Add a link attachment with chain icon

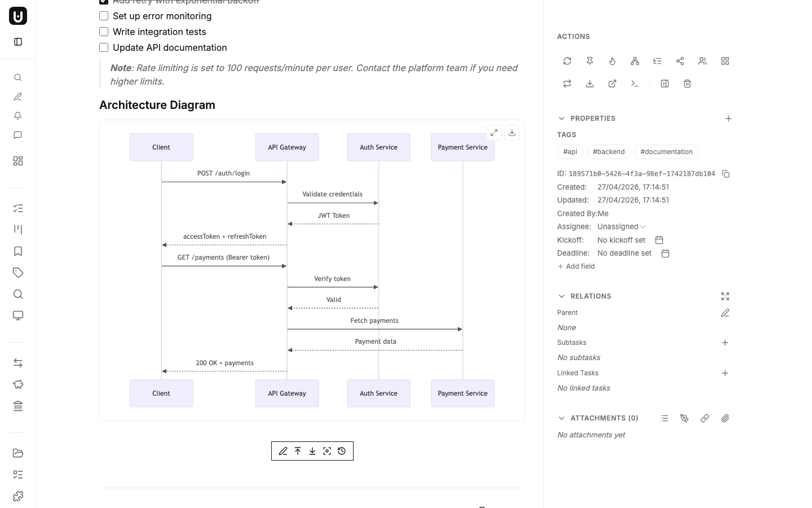[705, 418]
